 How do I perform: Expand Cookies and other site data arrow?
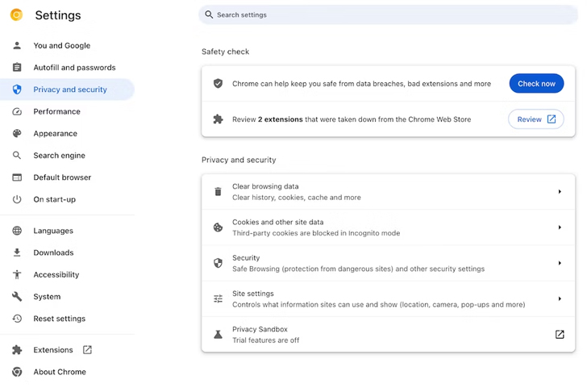560,227
